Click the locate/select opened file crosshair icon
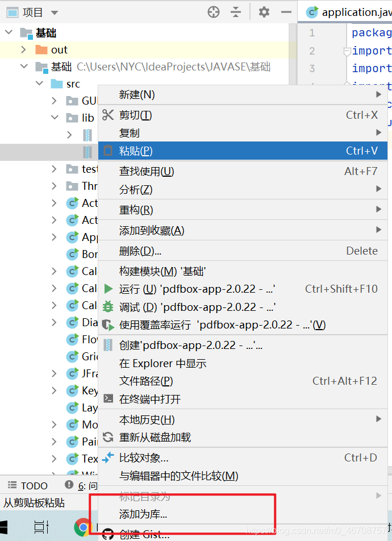This screenshot has height=541, width=392. tap(214, 12)
